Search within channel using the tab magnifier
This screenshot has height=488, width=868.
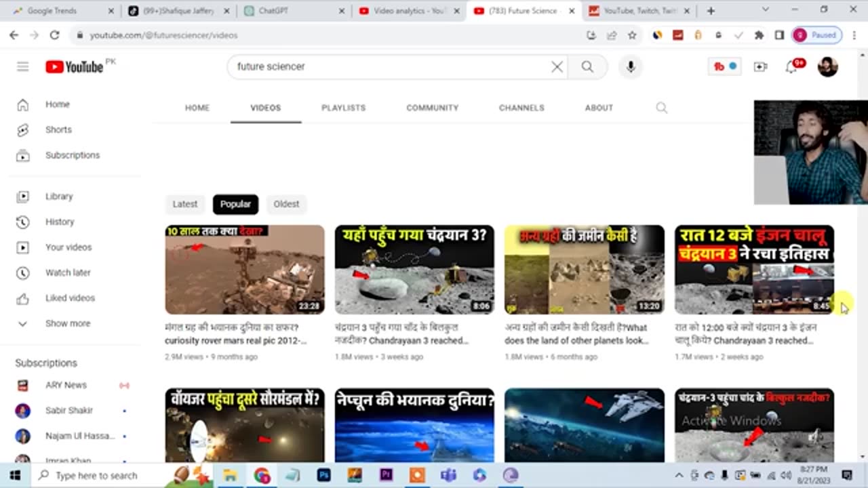click(x=662, y=108)
